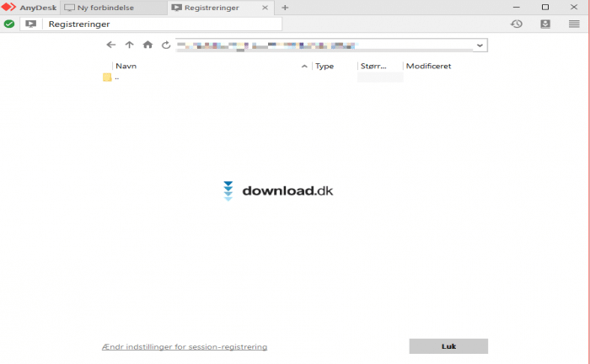Go up one folder level
Screen dimensions: 590x364
pos(130,45)
